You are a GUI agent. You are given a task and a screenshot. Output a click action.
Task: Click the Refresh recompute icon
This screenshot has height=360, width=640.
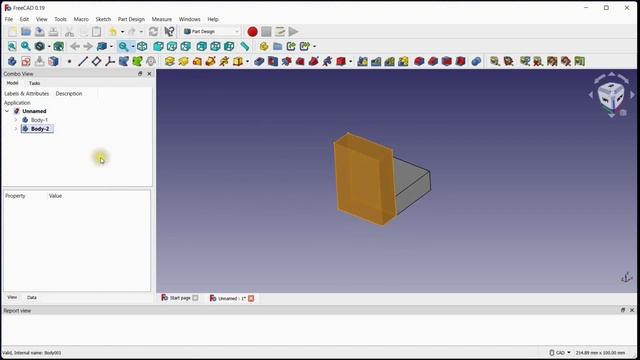coord(153,31)
